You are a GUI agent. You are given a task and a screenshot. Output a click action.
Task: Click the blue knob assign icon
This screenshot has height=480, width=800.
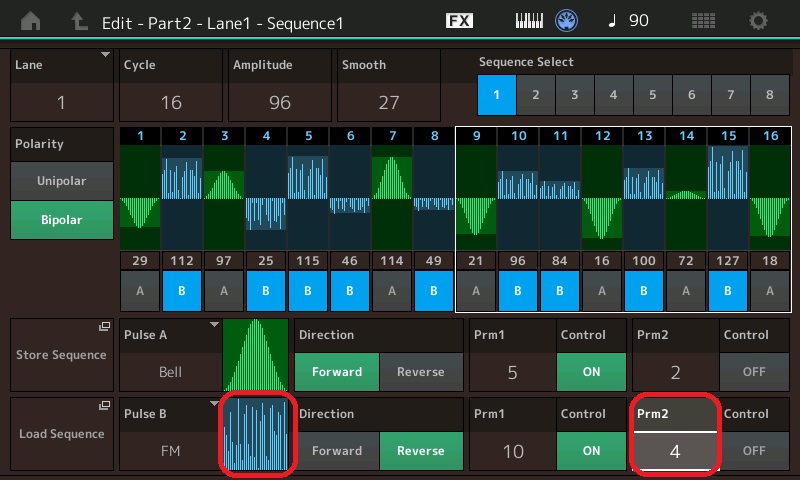tap(568, 20)
